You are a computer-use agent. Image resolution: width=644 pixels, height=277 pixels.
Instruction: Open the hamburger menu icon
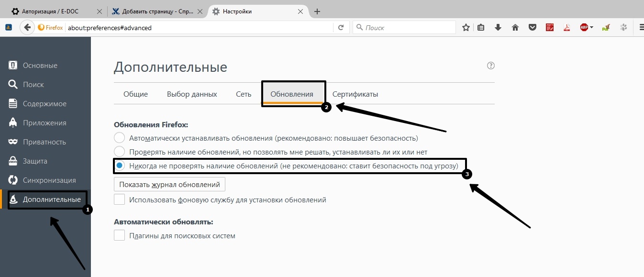click(640, 28)
